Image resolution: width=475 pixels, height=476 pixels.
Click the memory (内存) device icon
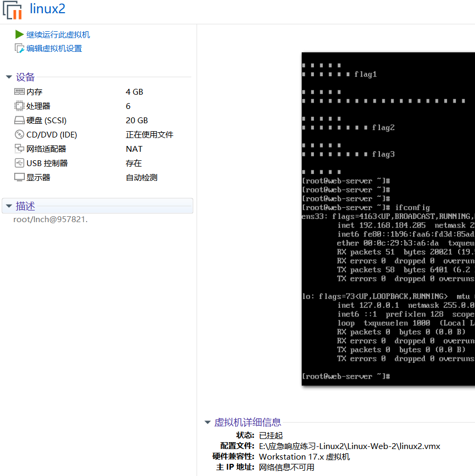[20, 91]
